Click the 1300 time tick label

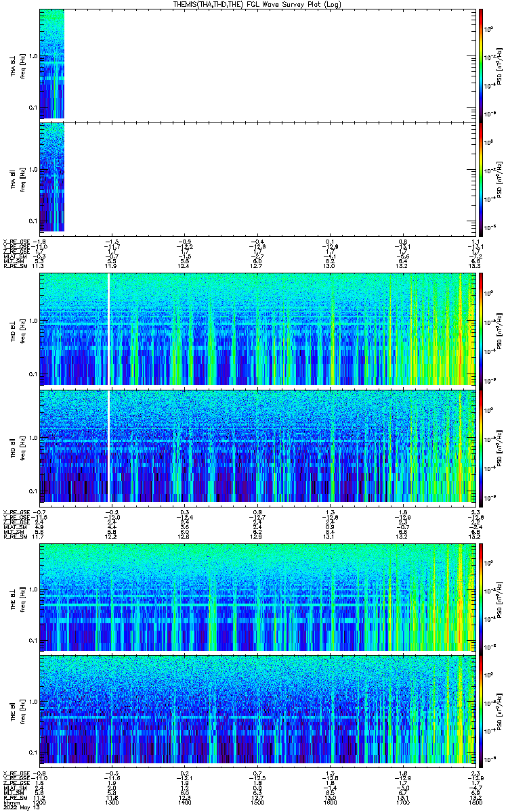(x=112, y=803)
